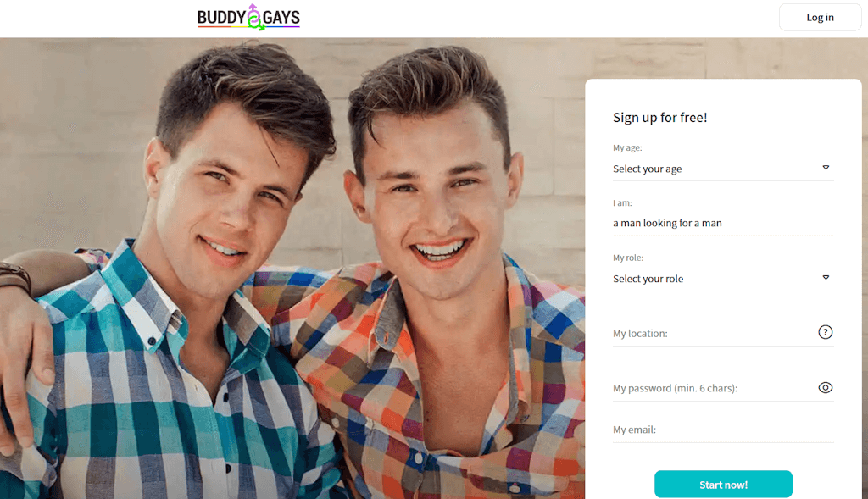The image size is (868, 499).
Task: Click the GAYS text in the logo
Action: coord(281,18)
